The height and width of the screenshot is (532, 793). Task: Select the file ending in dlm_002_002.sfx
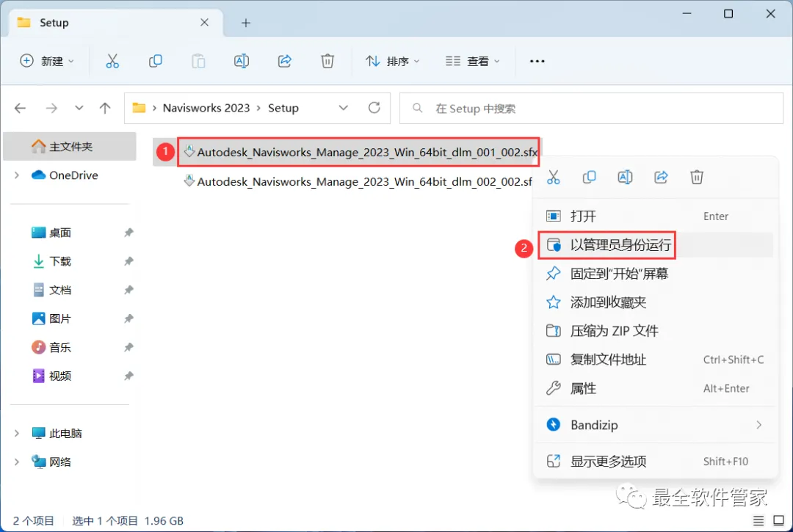[358, 181]
